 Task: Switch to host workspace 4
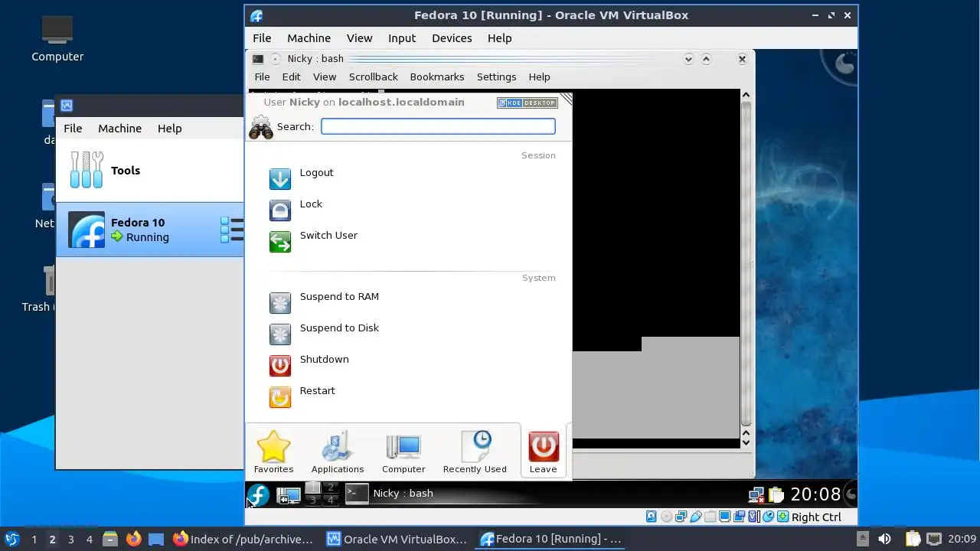click(x=89, y=539)
